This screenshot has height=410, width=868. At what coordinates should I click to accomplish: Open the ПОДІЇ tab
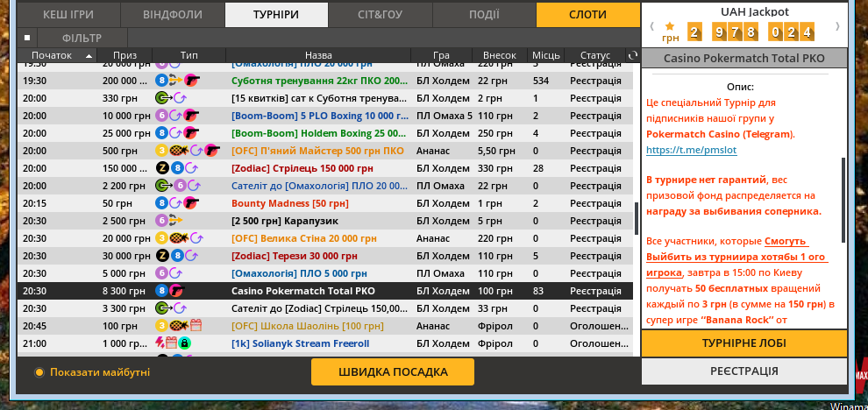pyautogui.click(x=484, y=15)
